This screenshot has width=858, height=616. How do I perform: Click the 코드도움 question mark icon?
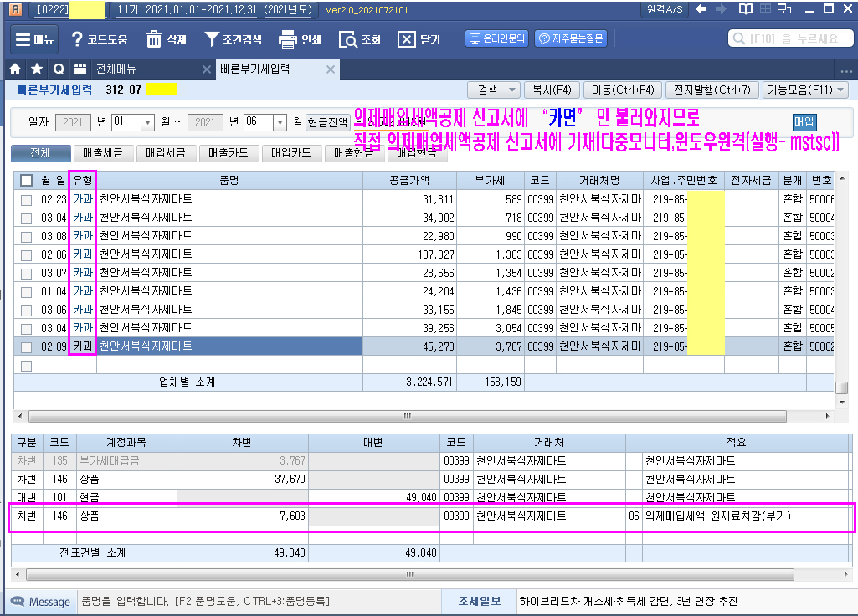[x=78, y=39]
